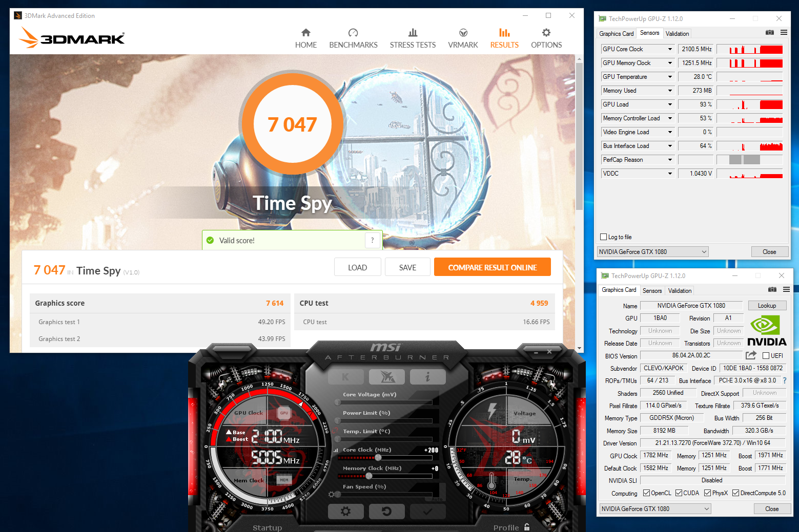The height and width of the screenshot is (532, 799).
Task: Click Close button in GPU-Z Sensors window
Action: coord(769,251)
